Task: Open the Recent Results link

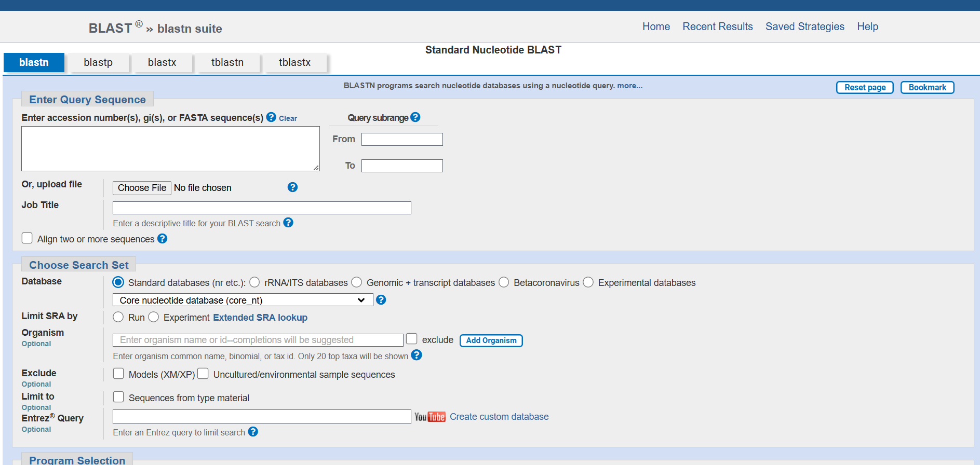Action: [717, 26]
